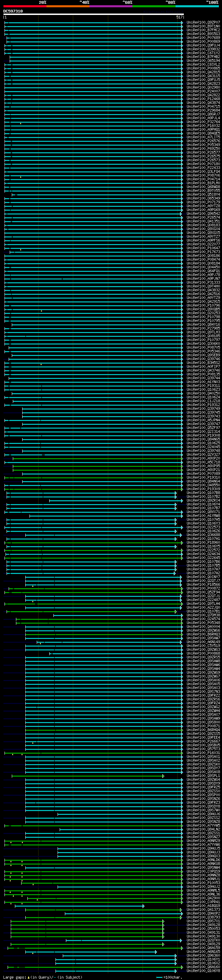Select UniRef100_Q107B8 label

[203, 493]
